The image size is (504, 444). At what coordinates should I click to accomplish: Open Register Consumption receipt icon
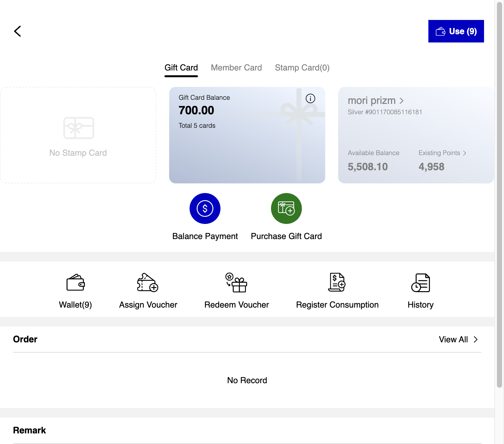(x=337, y=282)
